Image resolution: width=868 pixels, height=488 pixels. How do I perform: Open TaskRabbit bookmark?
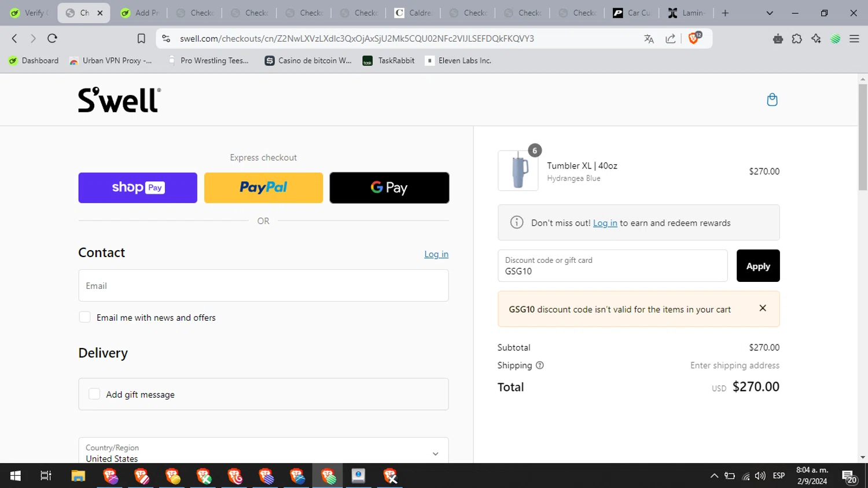389,60
